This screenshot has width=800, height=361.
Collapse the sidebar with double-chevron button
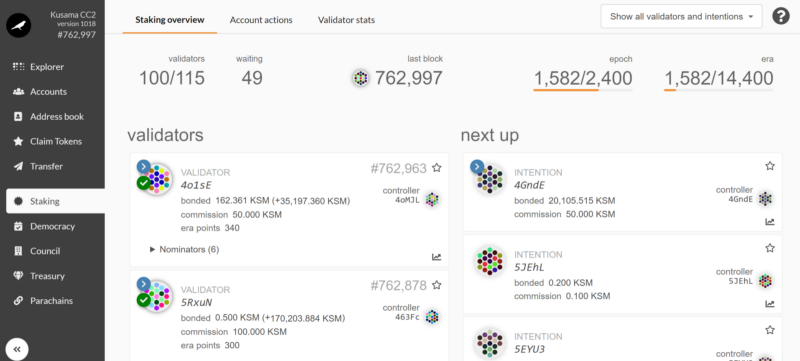click(17, 349)
